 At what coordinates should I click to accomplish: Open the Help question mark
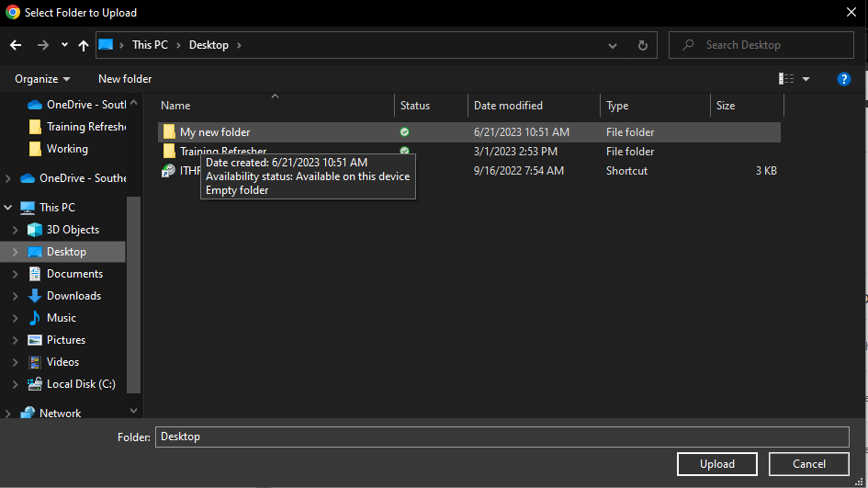coord(843,79)
